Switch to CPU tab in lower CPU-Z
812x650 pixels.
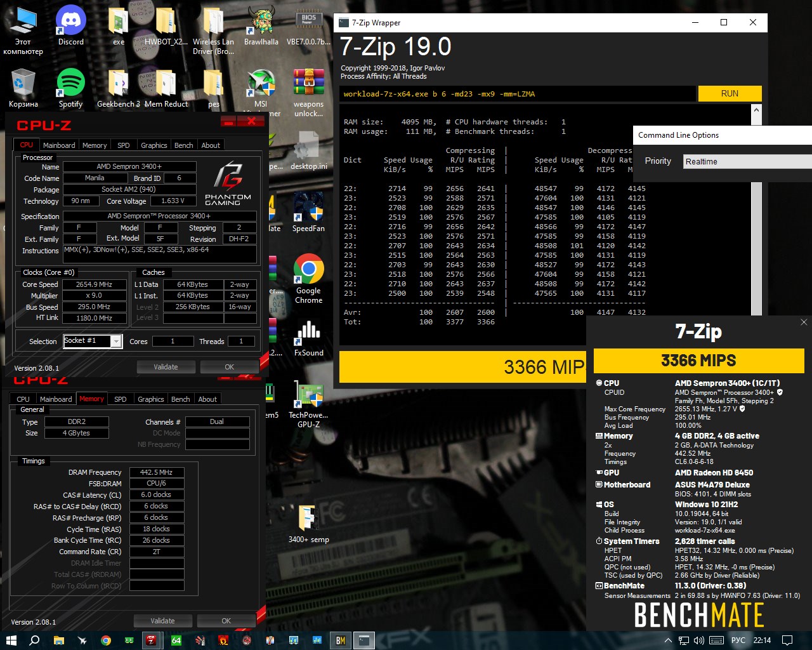click(x=23, y=399)
